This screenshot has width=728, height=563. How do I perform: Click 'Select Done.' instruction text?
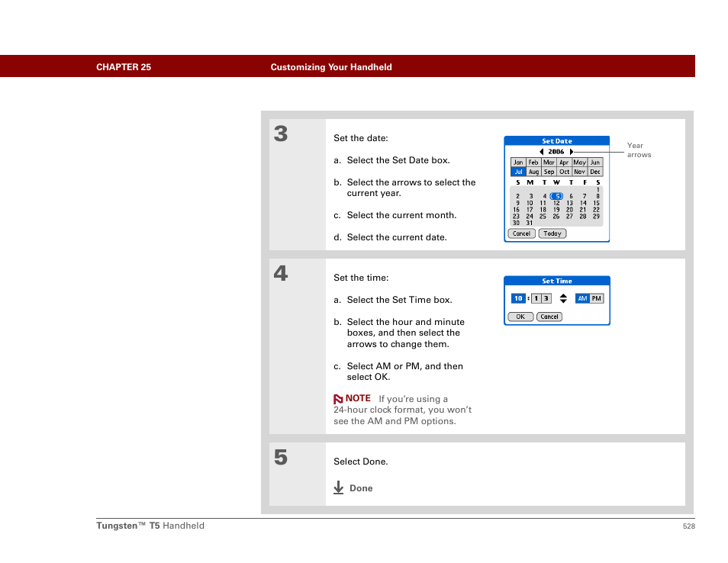[361, 462]
